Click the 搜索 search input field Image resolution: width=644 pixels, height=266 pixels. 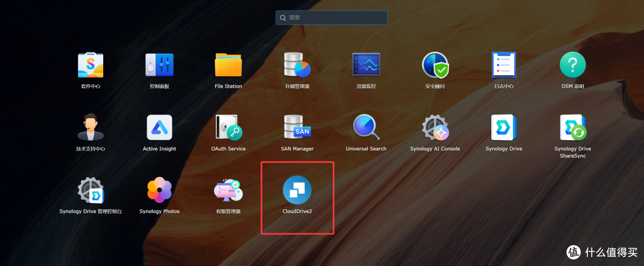point(332,18)
